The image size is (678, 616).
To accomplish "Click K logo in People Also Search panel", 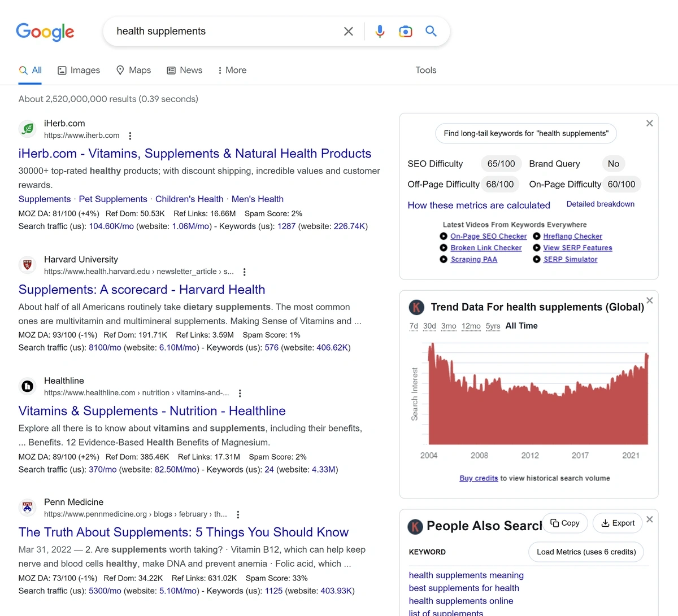I will (415, 527).
